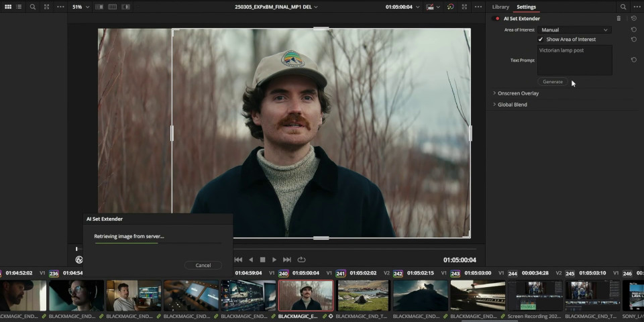Screen dimensions: 644x322
Task: Click the Generate button
Action: point(552,82)
